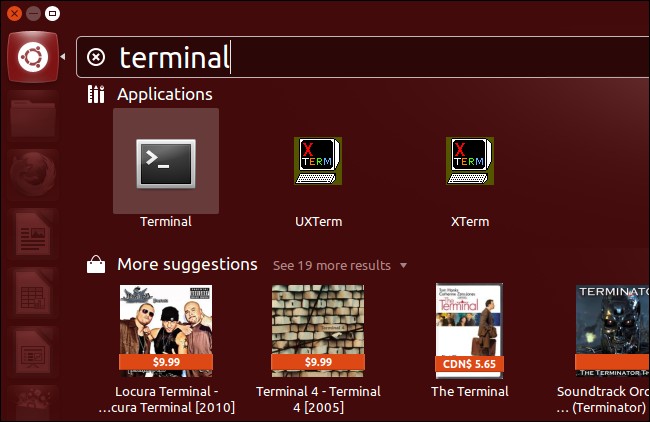Click the $9.99 price on Terminal 4

(x=318, y=362)
